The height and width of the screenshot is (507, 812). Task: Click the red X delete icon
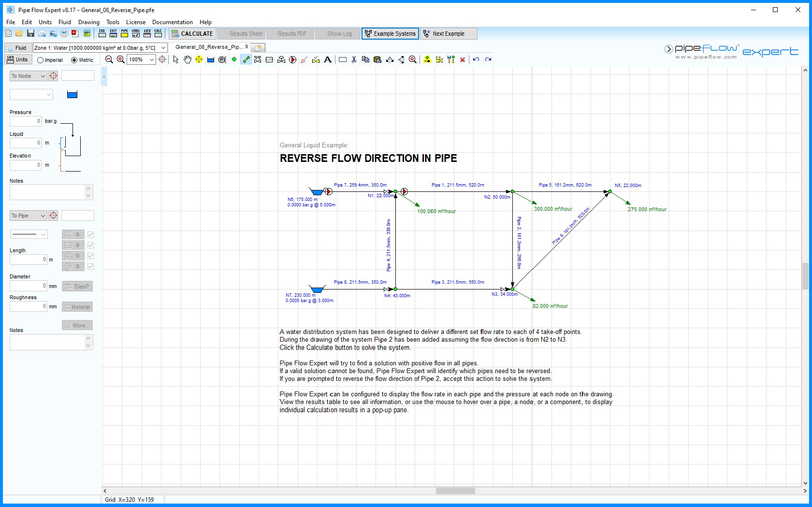click(x=463, y=59)
